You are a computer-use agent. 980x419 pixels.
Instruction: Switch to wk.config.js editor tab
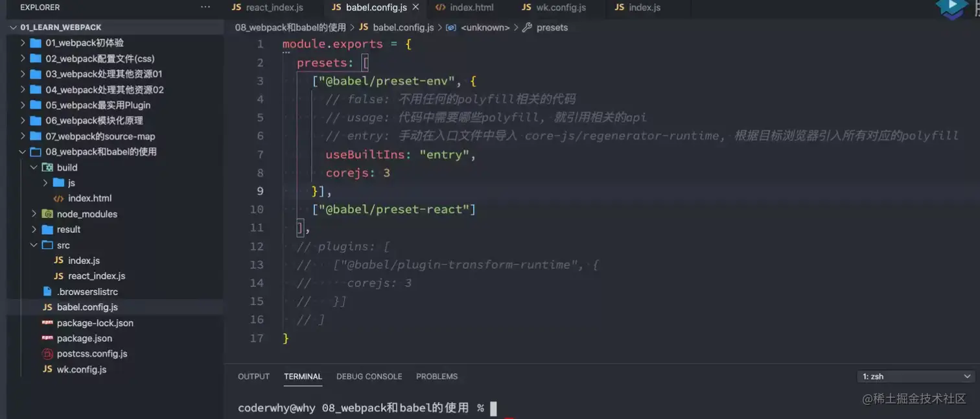point(554,7)
